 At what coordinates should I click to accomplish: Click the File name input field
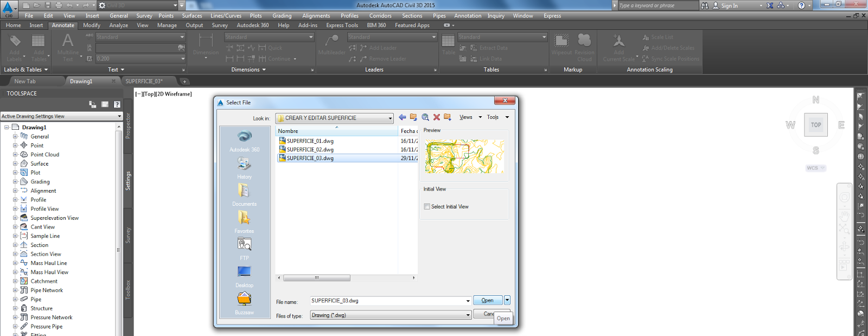click(387, 301)
